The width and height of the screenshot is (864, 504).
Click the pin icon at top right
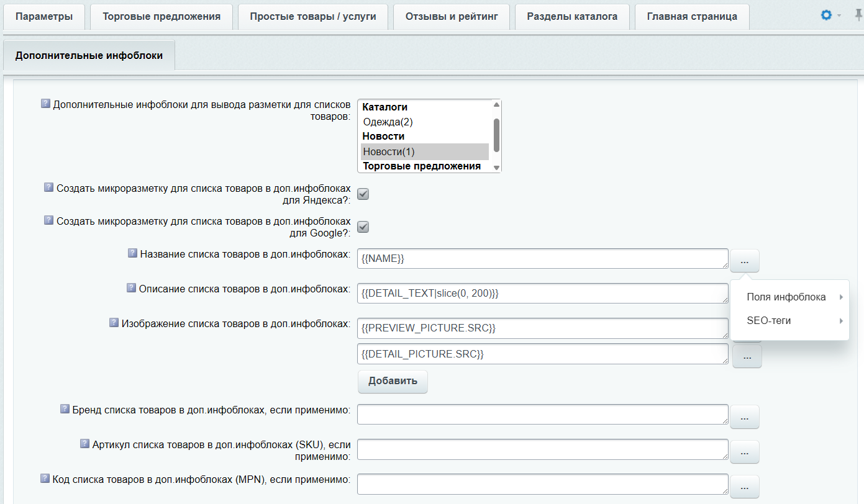coord(858,16)
